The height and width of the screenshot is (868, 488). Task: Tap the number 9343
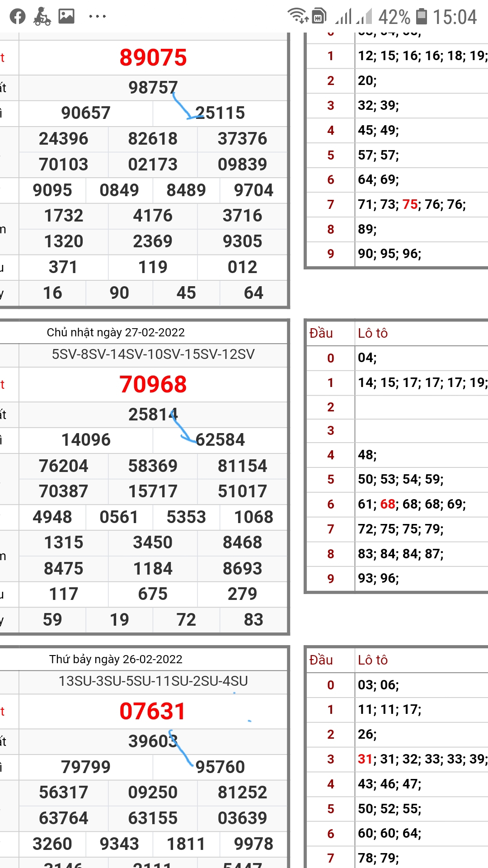pos(119,844)
